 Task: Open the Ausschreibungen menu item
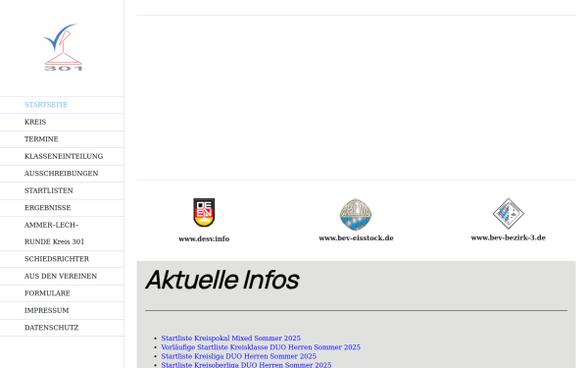(x=61, y=174)
